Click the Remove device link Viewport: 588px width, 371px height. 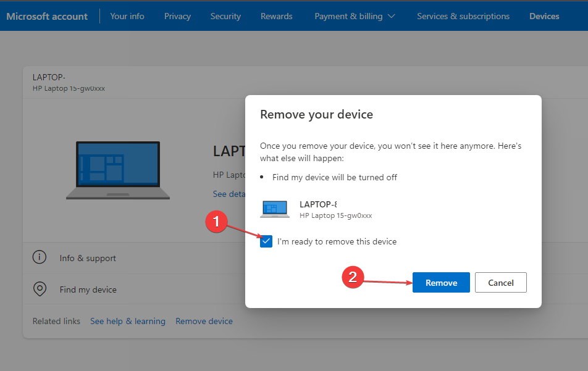204,321
